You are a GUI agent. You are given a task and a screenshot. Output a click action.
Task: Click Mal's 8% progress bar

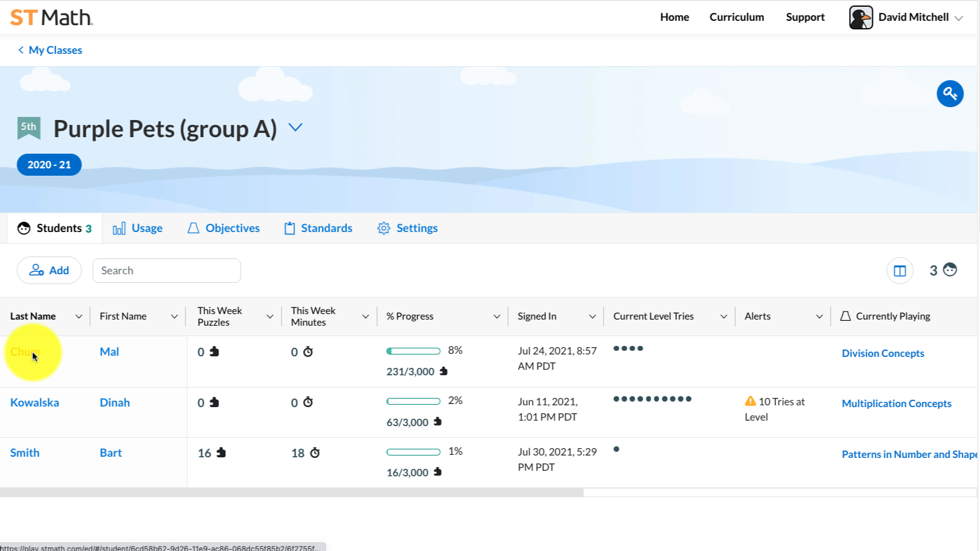pos(413,351)
